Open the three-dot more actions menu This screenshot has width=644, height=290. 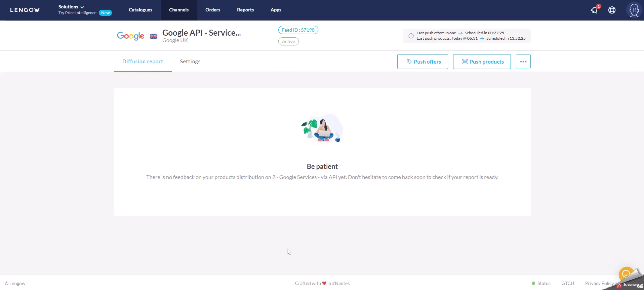(x=523, y=62)
